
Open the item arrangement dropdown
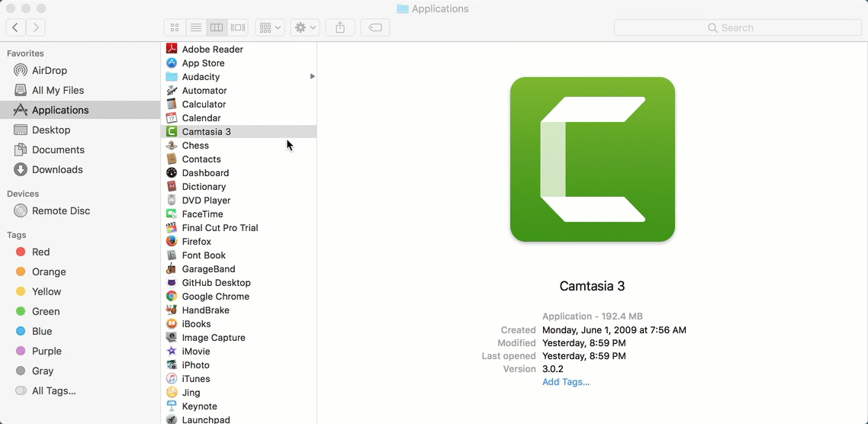click(269, 27)
